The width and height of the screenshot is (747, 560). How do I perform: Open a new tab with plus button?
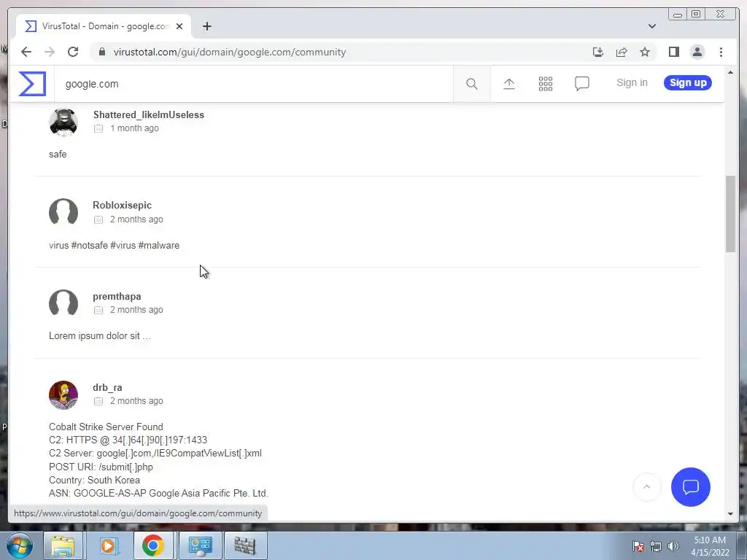click(206, 26)
